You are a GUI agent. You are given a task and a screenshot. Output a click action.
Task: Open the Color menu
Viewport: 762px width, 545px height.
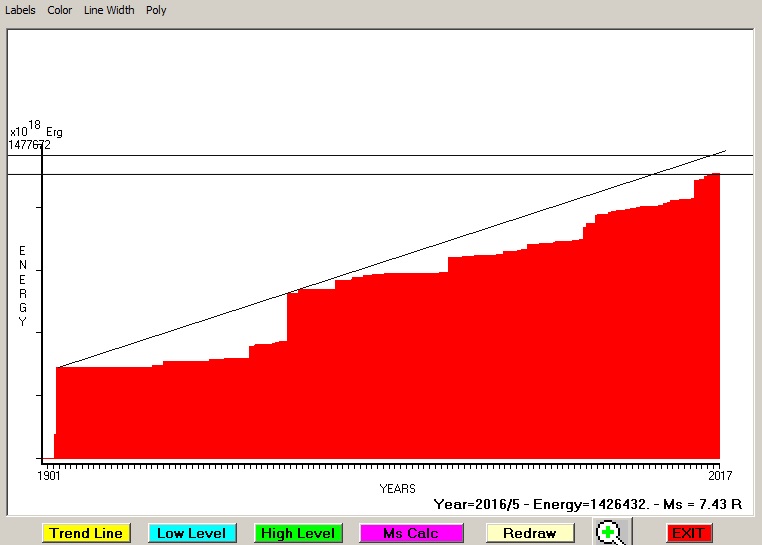(x=60, y=10)
